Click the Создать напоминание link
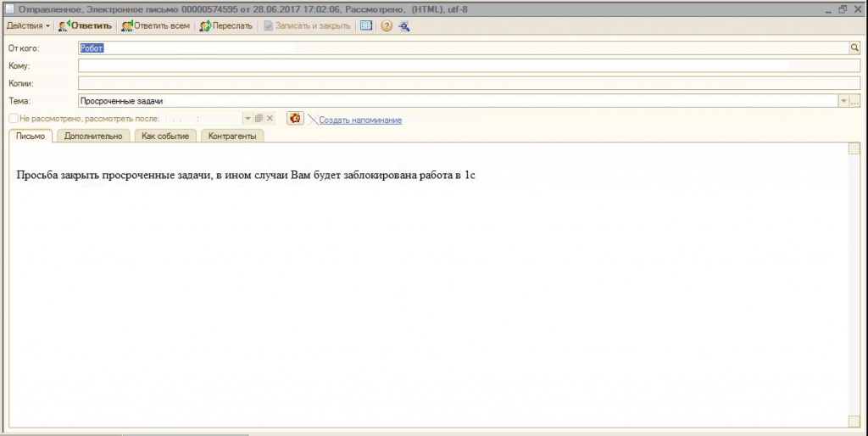 click(x=360, y=120)
